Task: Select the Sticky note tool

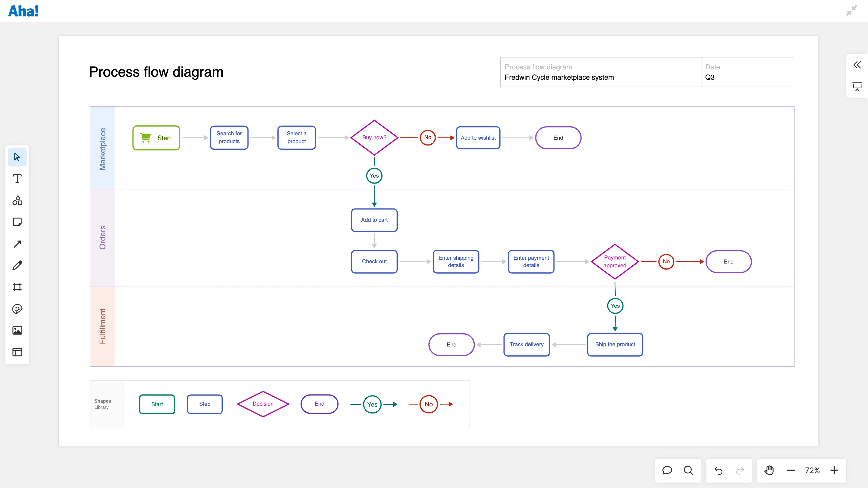Action: [x=17, y=222]
